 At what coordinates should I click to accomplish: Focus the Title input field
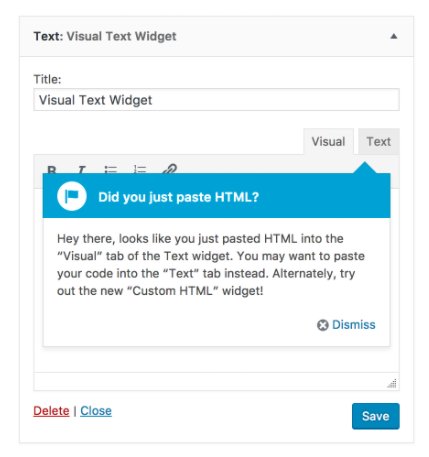[x=216, y=100]
